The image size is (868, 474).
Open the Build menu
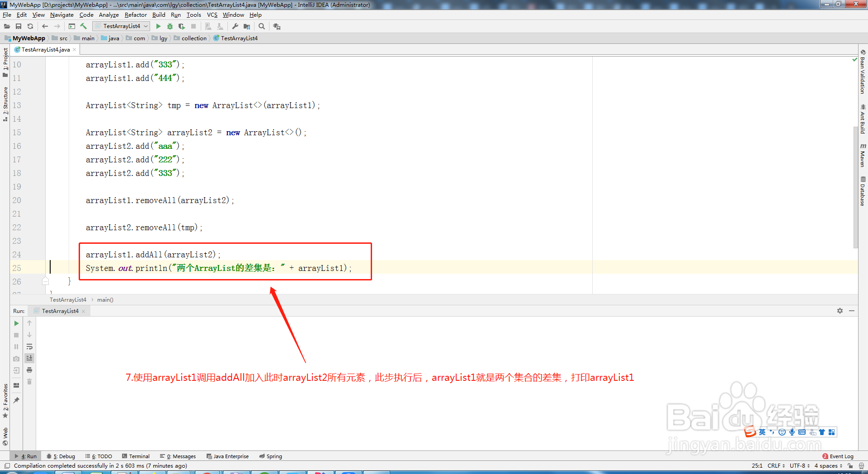click(x=159, y=15)
